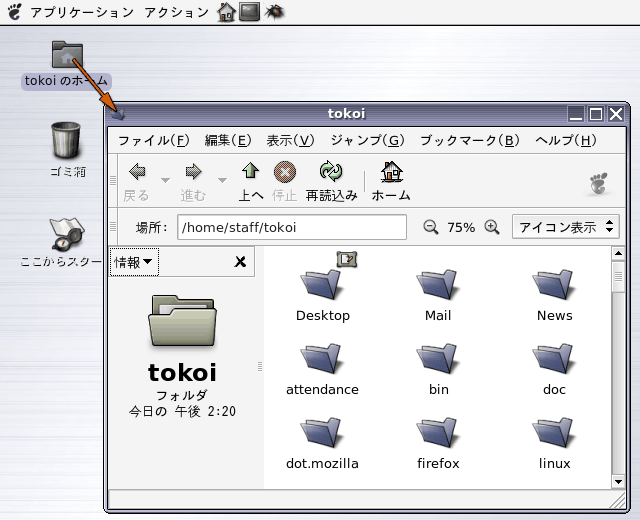This screenshot has width=640, height=520.
Task: Select the News folder
Action: click(554, 295)
